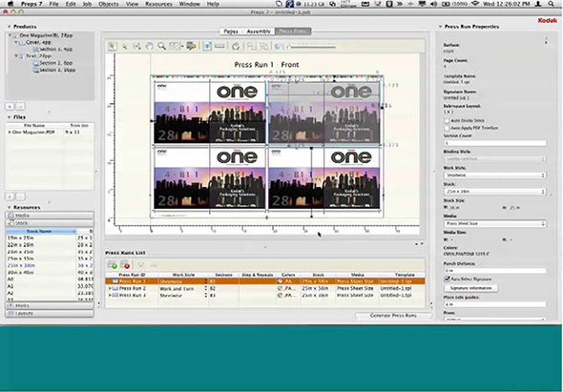
Task: Click the Press Run 2 sheet icon
Action: tap(115, 288)
